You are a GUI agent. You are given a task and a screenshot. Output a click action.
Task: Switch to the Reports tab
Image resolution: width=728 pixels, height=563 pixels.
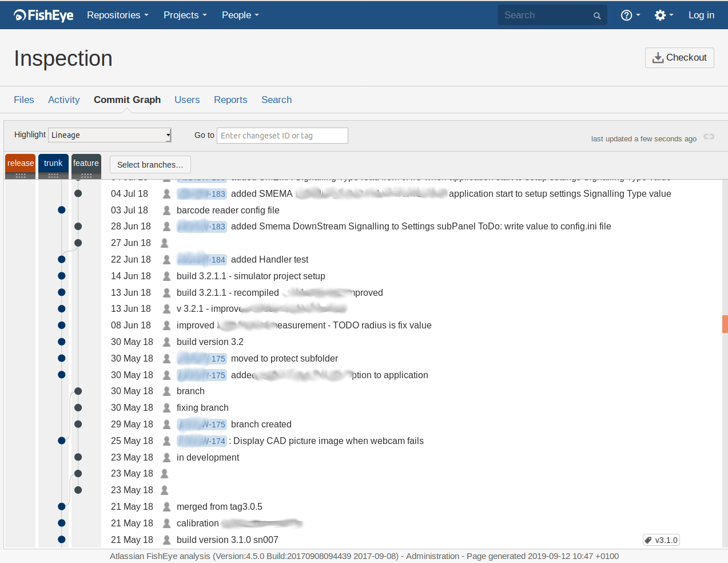pos(230,100)
